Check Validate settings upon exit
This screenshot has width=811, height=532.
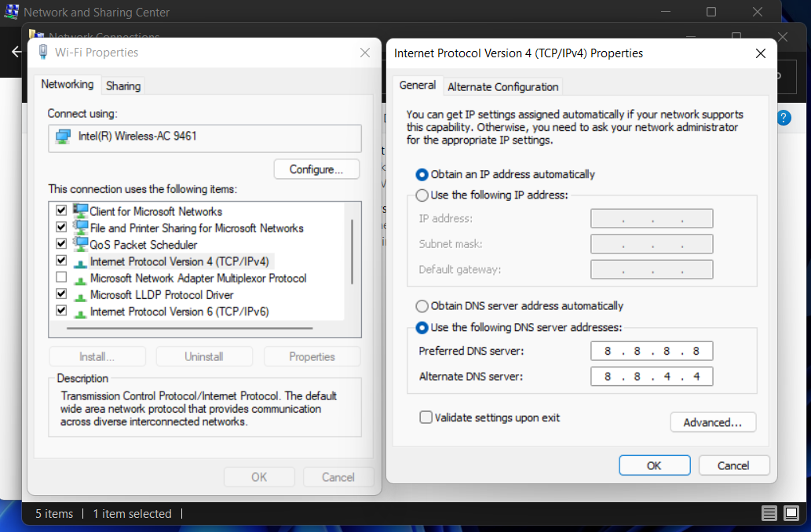click(x=426, y=417)
